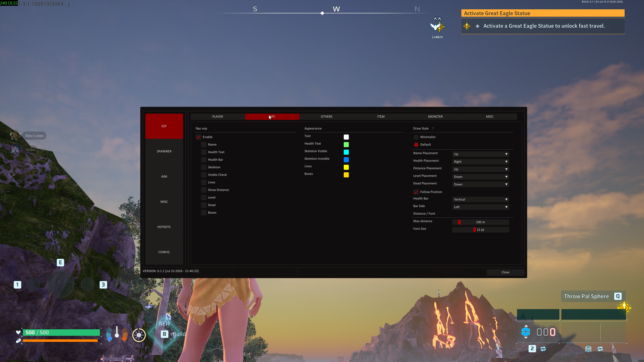Open the Dead Placement dropdown
The height and width of the screenshot is (362, 644).
tap(481, 184)
